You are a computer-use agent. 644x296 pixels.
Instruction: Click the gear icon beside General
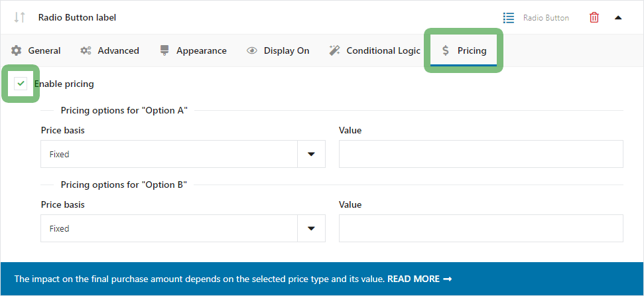pyautogui.click(x=16, y=50)
